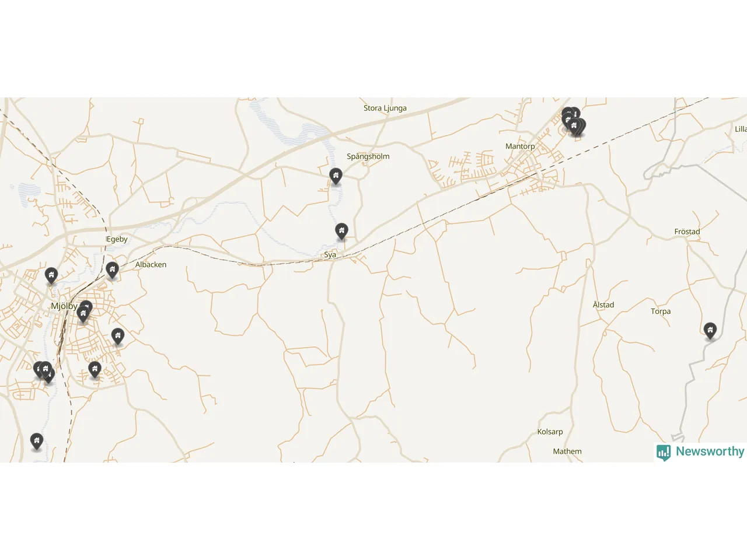Click the Fröstad place label

(687, 232)
